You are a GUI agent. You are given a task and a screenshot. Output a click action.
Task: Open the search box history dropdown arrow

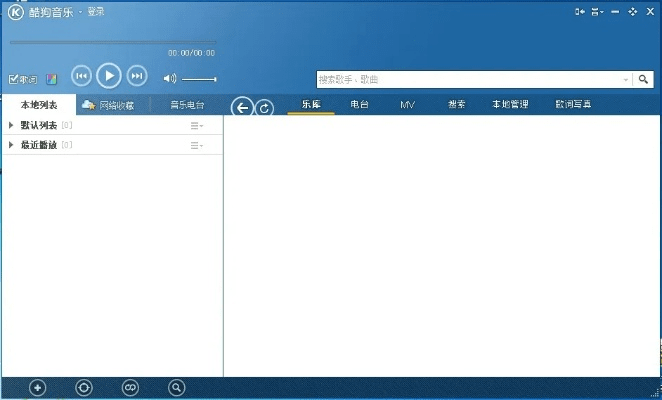click(x=626, y=79)
